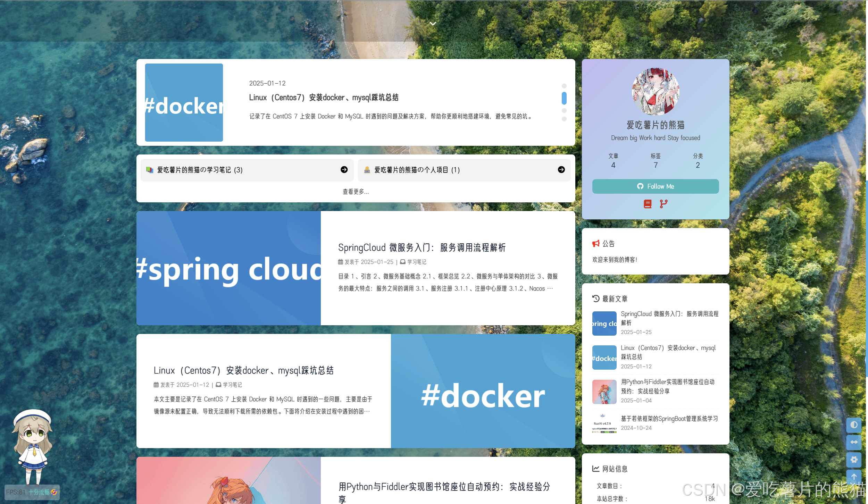The width and height of the screenshot is (868, 504).
Task: Click the red book icon under Follow Me
Action: point(648,204)
